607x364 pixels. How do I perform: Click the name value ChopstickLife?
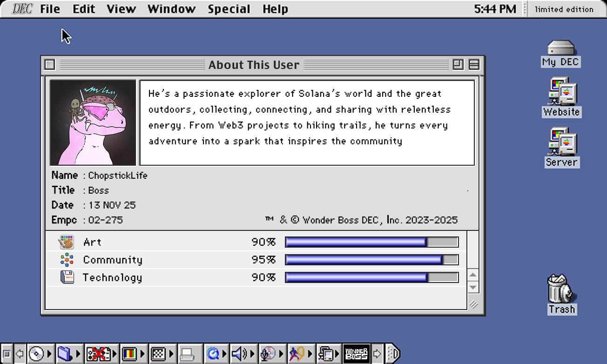pyautogui.click(x=118, y=175)
